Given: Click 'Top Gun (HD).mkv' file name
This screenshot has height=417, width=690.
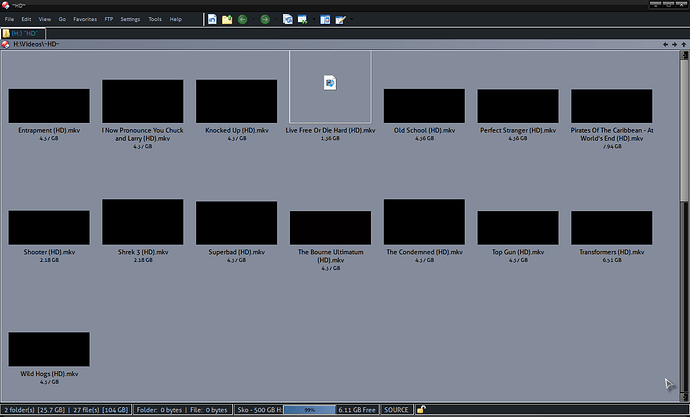Looking at the screenshot, I should tap(518, 252).
